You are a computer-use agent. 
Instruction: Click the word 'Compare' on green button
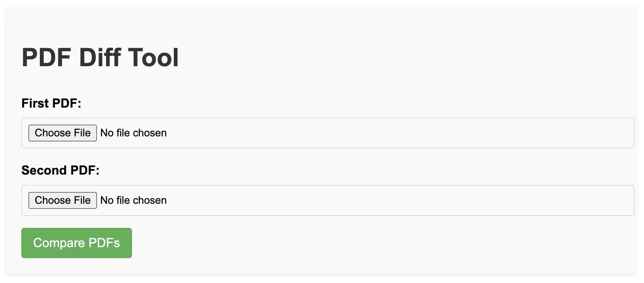click(x=59, y=243)
